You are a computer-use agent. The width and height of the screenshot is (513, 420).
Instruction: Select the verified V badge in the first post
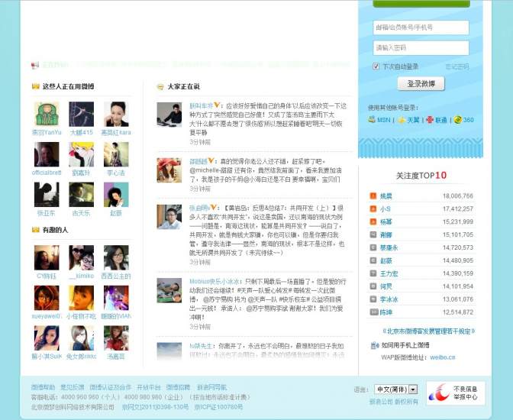217,105
